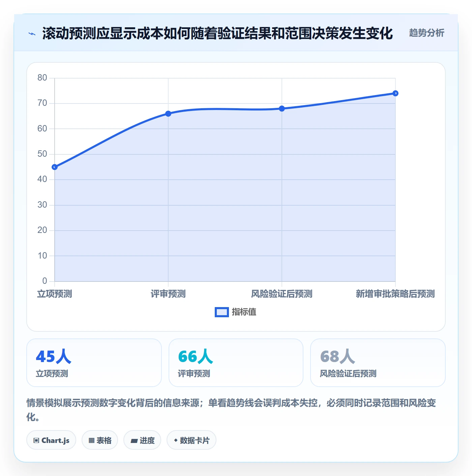Click the grid icon in the 表格 tag

click(91, 441)
